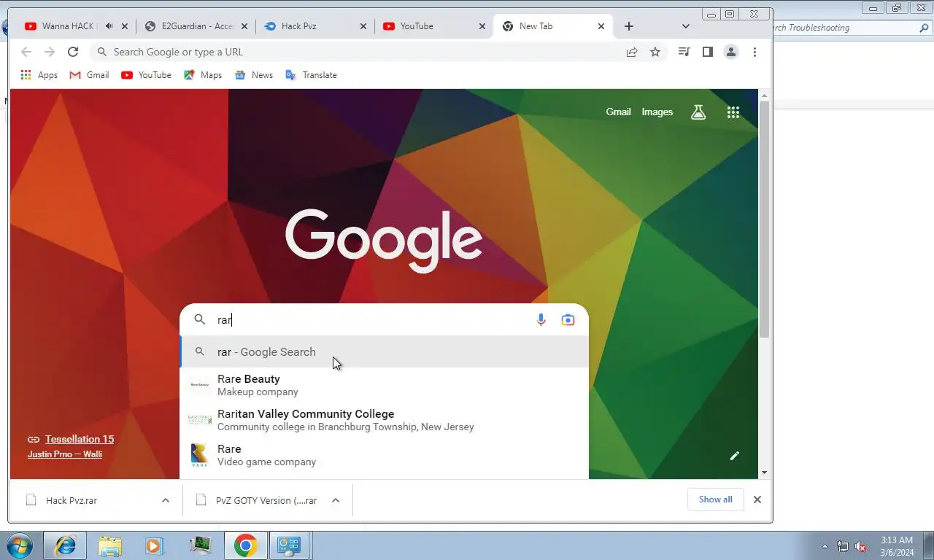Click the page vertical scrollbar thumb
934x560 pixels.
[x=765, y=219]
